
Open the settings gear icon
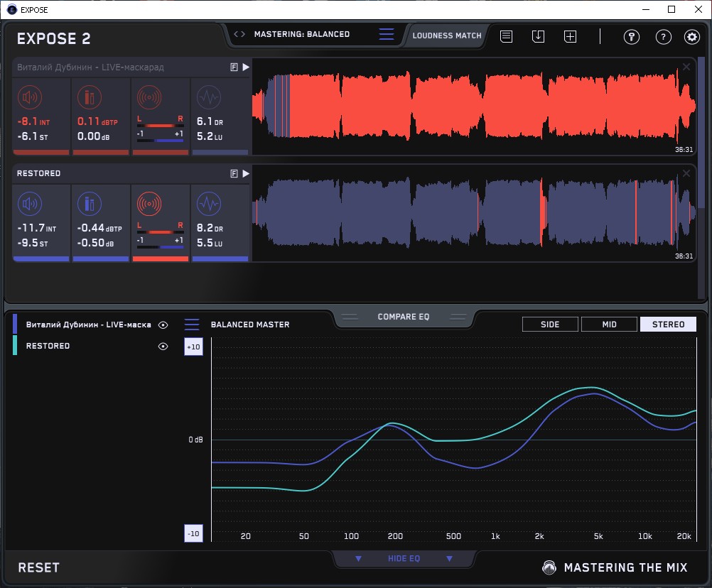pyautogui.click(x=691, y=37)
